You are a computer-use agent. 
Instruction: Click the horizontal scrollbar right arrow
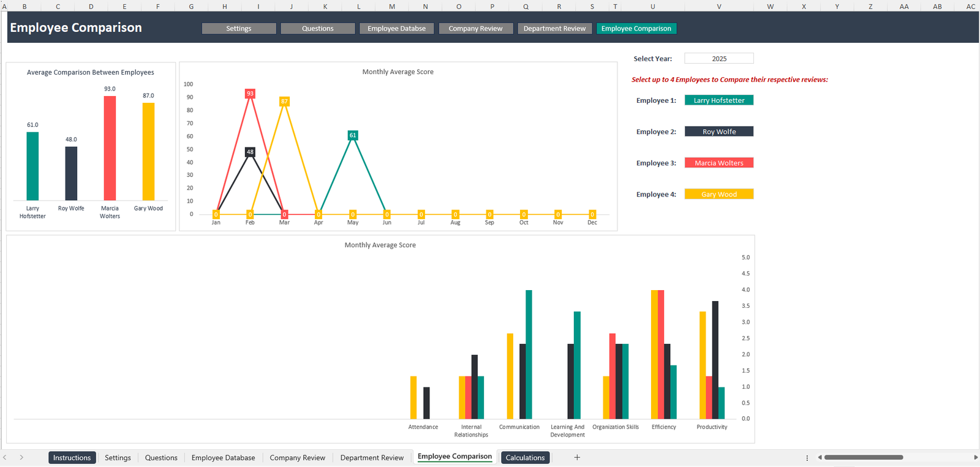(x=975, y=457)
